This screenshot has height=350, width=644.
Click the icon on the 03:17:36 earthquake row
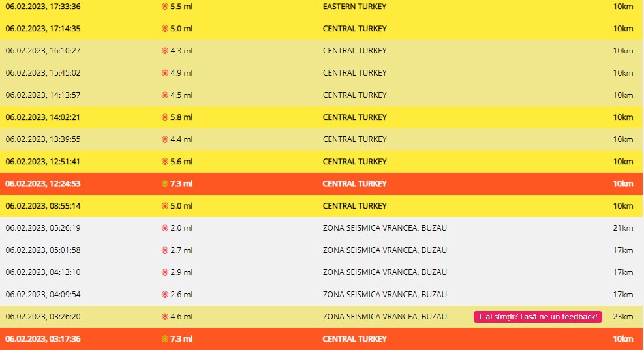pyautogui.click(x=164, y=339)
